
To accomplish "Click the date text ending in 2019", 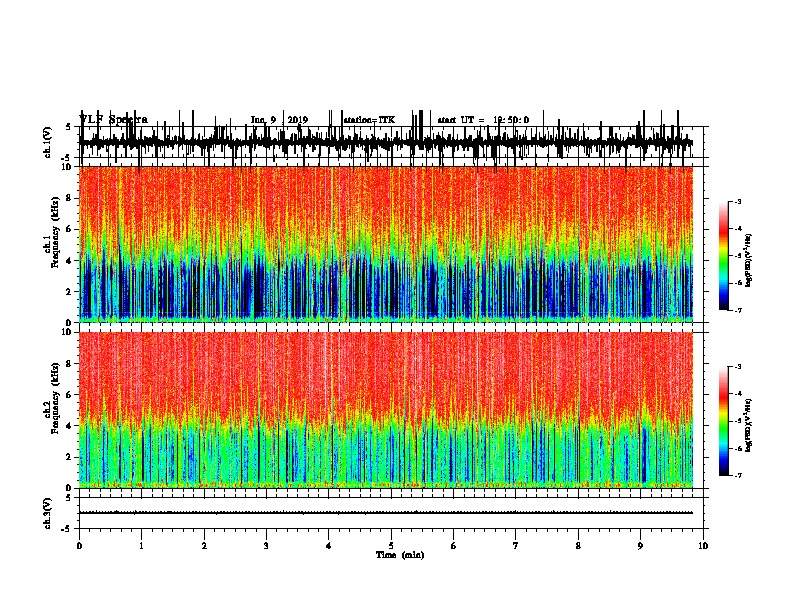I will coord(279,120).
